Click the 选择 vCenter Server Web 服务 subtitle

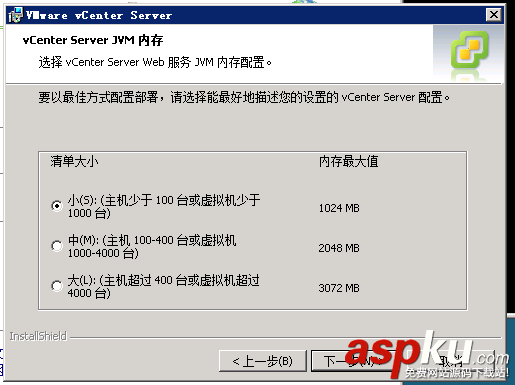click(155, 62)
